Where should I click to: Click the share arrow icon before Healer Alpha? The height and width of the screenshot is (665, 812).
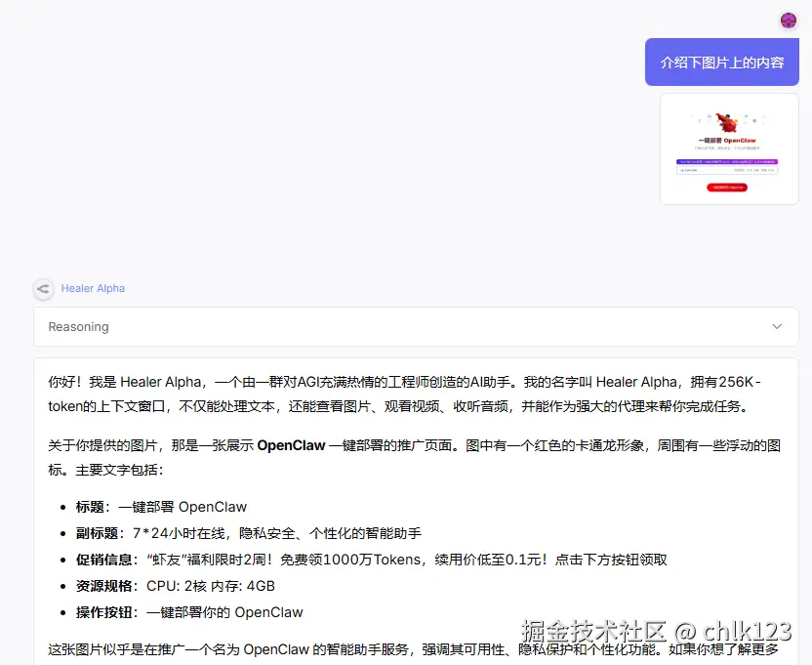43,289
